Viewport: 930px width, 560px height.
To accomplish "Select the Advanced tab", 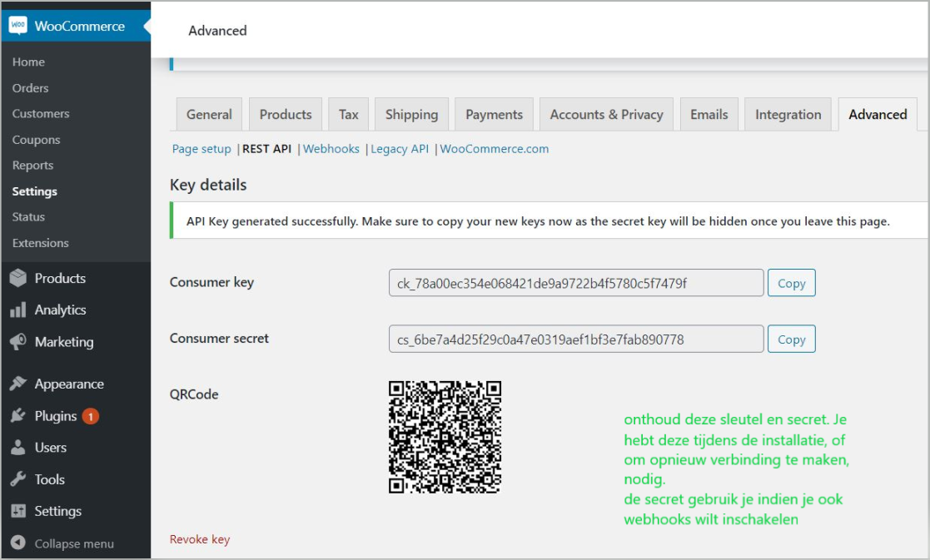I will [878, 114].
